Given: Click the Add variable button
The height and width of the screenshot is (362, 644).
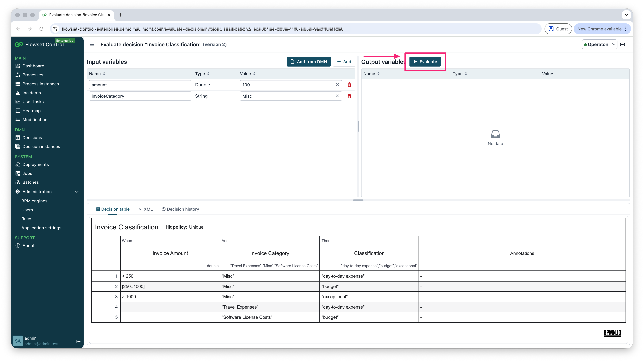Looking at the screenshot, I should click(344, 62).
